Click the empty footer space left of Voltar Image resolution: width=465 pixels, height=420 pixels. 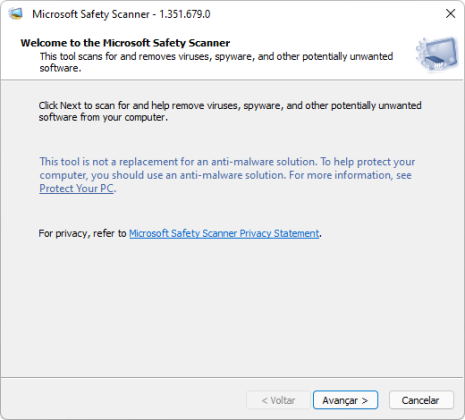pos(123,400)
